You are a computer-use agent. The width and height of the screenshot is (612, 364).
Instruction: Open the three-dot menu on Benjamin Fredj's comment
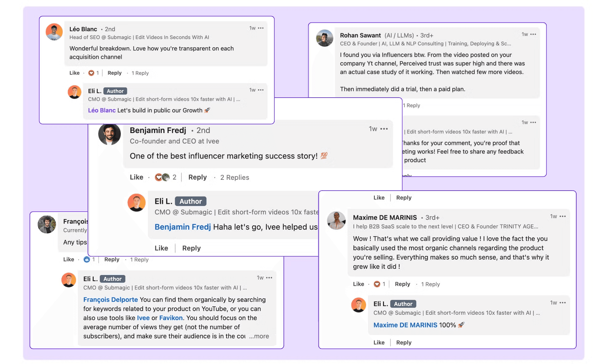tap(384, 129)
